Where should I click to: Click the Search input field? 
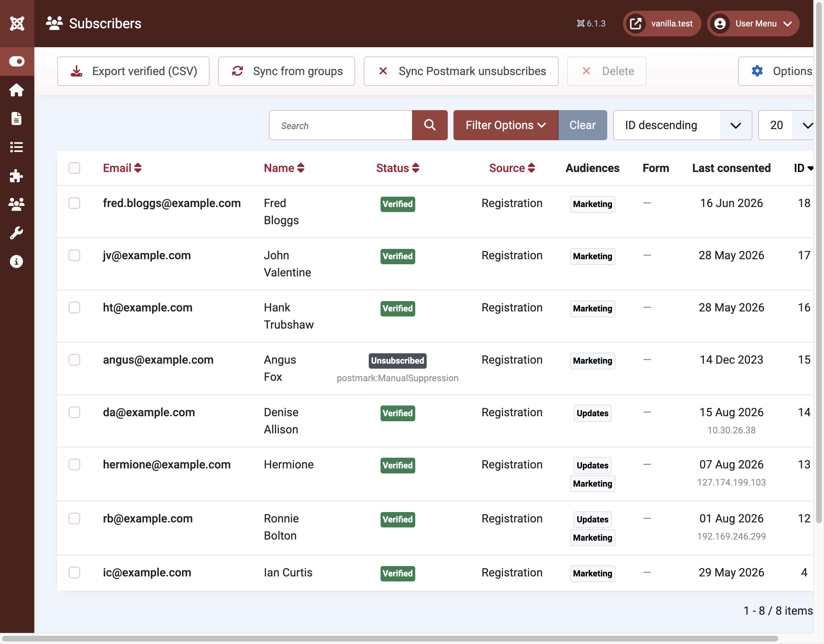pyautogui.click(x=341, y=125)
